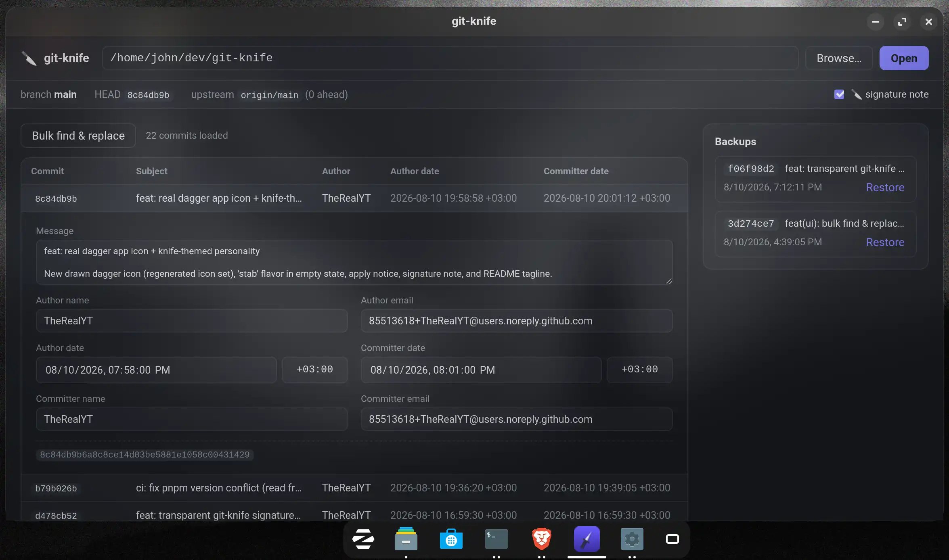Viewport: 949px width, 560px height.
Task: Launch the Files app from the dock
Action: [406, 539]
